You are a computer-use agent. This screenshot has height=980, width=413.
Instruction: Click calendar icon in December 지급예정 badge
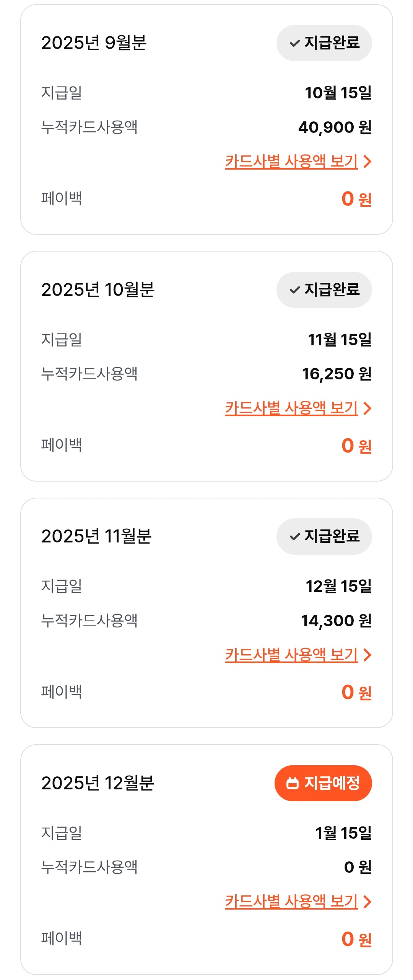click(x=293, y=783)
